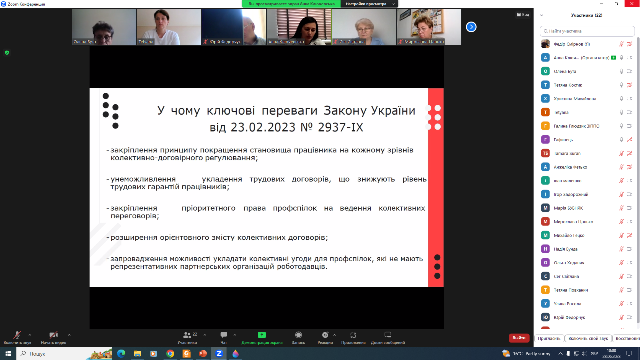Open the Chat icon in Zoom toolbar
640x360 pixels.
224,335
